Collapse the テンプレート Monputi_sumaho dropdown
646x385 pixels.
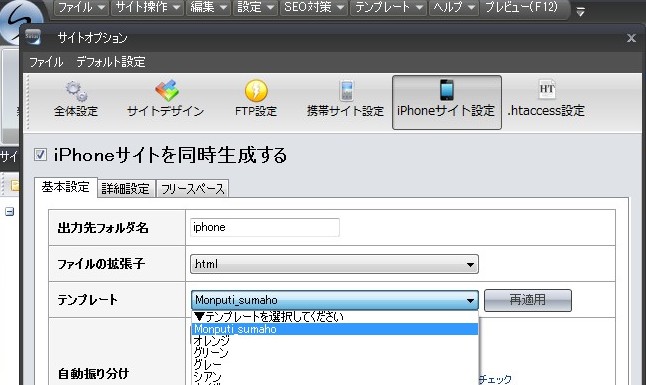click(334, 300)
